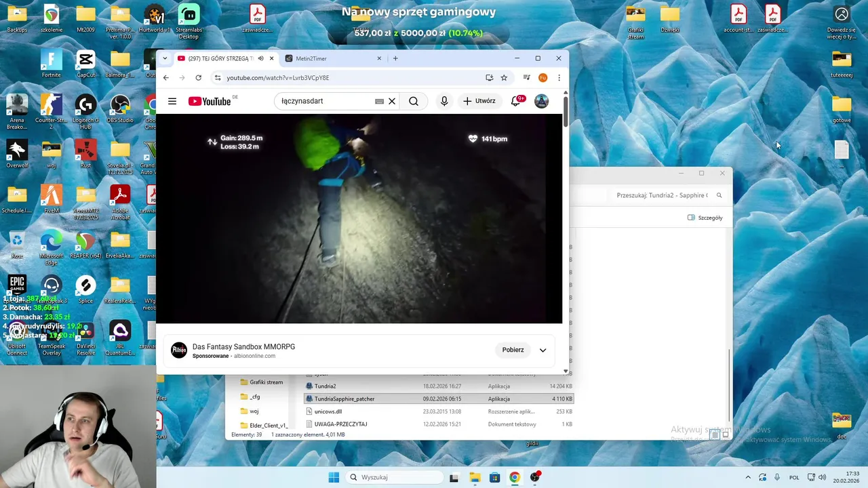
Task: Click the tray volume speaker icon
Action: (823, 477)
